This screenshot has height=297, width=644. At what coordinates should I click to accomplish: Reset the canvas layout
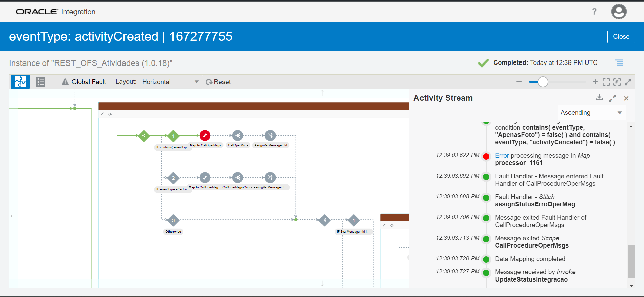point(218,82)
